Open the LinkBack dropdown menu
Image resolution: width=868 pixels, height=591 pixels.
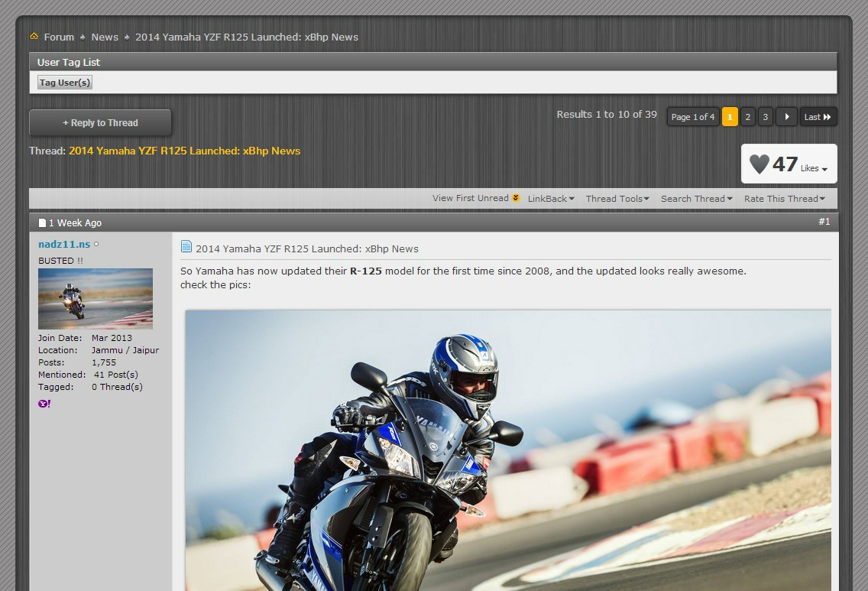tap(551, 198)
